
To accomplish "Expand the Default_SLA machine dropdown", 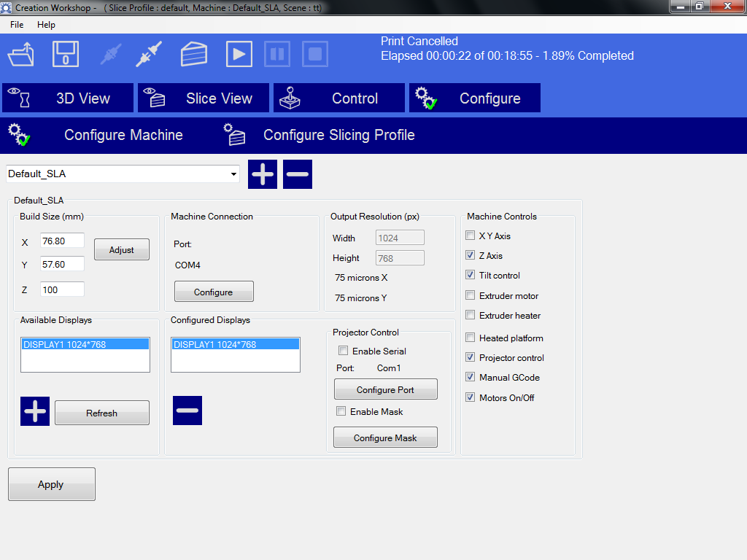I will tap(233, 174).
